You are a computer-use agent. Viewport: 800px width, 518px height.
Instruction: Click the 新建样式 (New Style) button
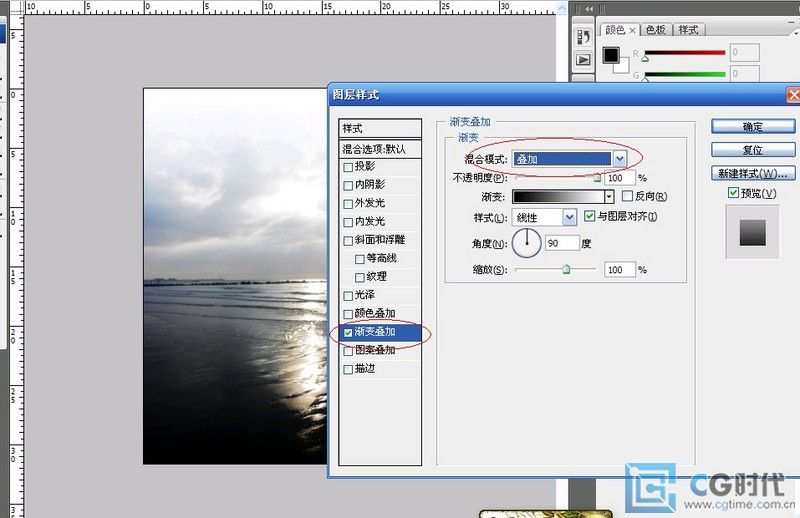(x=752, y=173)
